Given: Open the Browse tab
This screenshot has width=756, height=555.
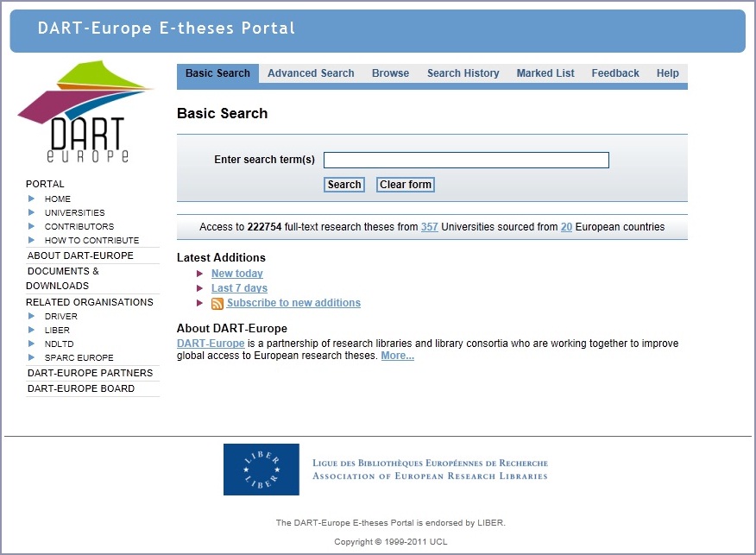Looking at the screenshot, I should [x=390, y=73].
